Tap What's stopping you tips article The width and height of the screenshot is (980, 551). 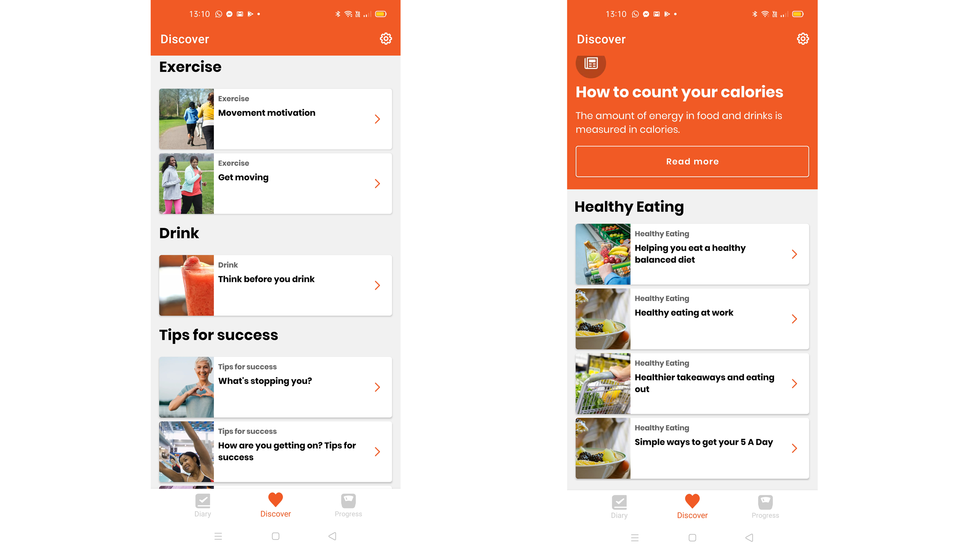point(275,387)
